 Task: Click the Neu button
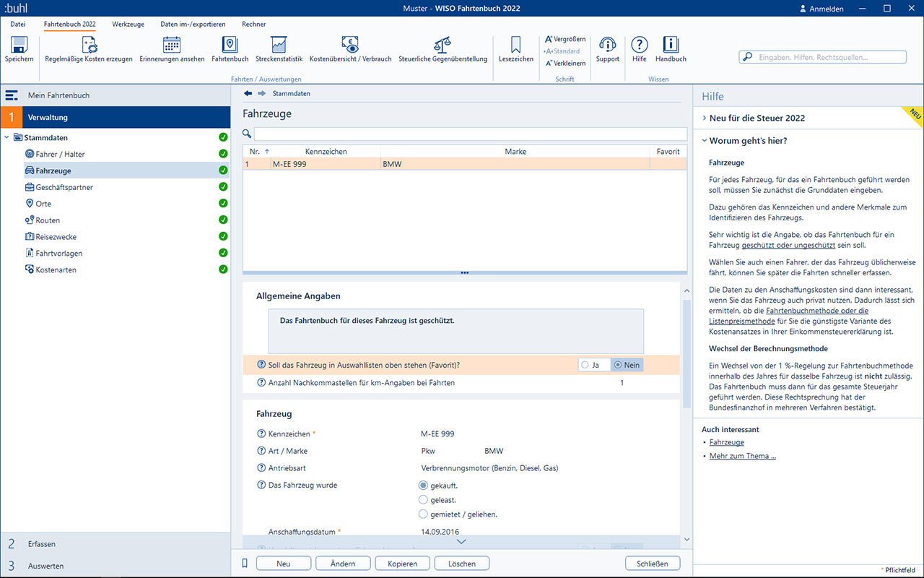(x=283, y=564)
